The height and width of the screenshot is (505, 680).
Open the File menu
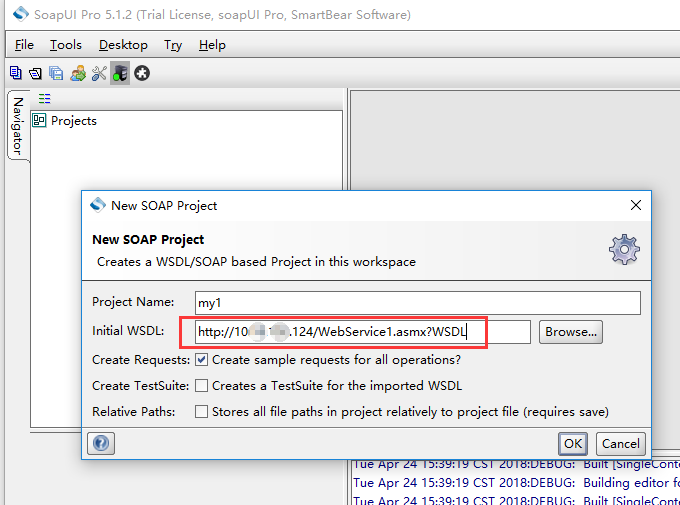pyautogui.click(x=24, y=45)
